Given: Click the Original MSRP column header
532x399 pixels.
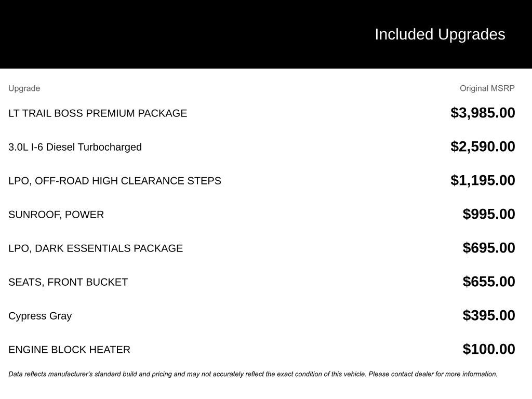Looking at the screenshot, I should tap(487, 88).
